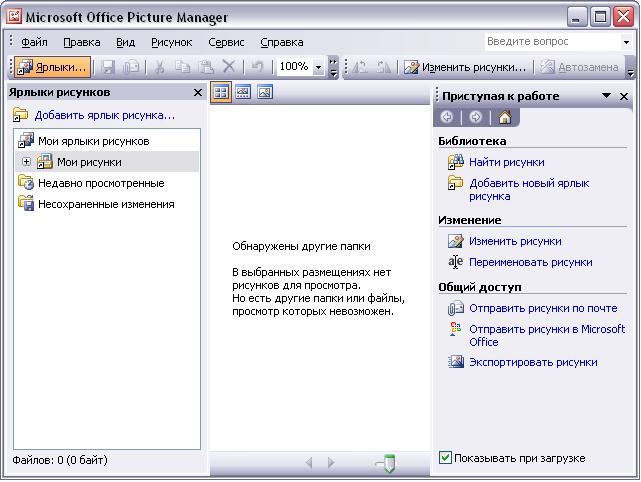
Task: Click the Paste clipboard icon
Action: pos(206,67)
